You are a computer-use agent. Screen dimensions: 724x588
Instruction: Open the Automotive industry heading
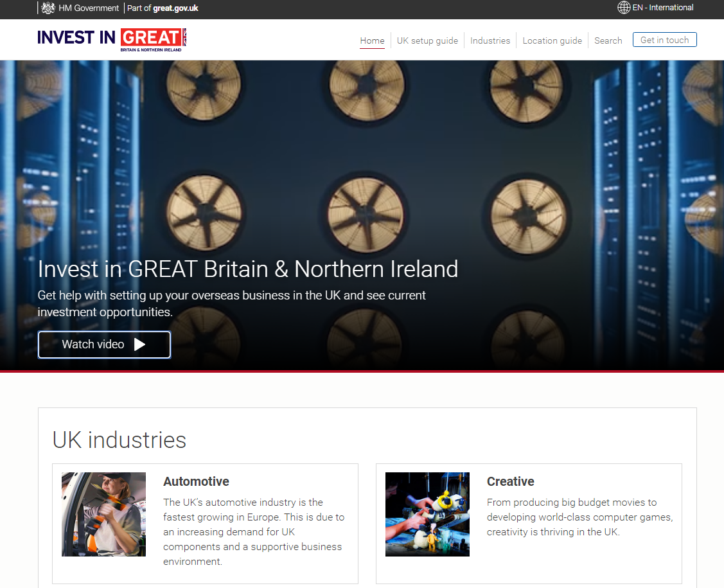pos(196,481)
